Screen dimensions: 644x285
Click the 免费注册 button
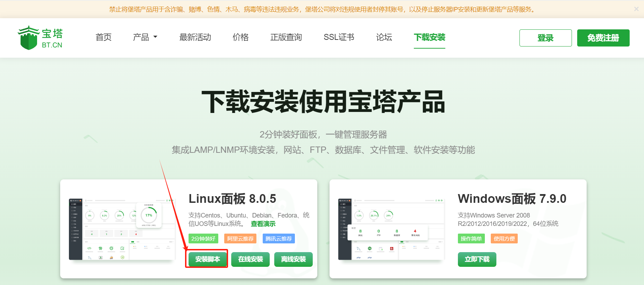pyautogui.click(x=603, y=38)
